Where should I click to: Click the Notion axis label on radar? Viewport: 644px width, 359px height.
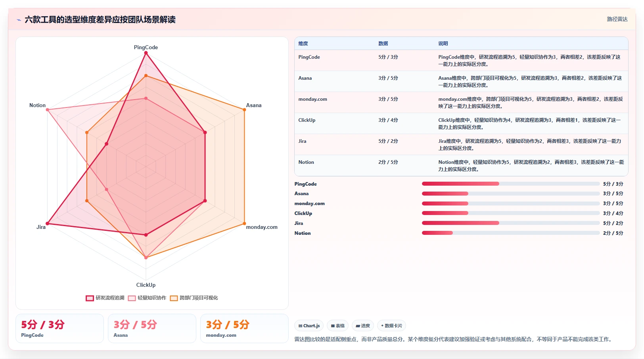(x=37, y=105)
